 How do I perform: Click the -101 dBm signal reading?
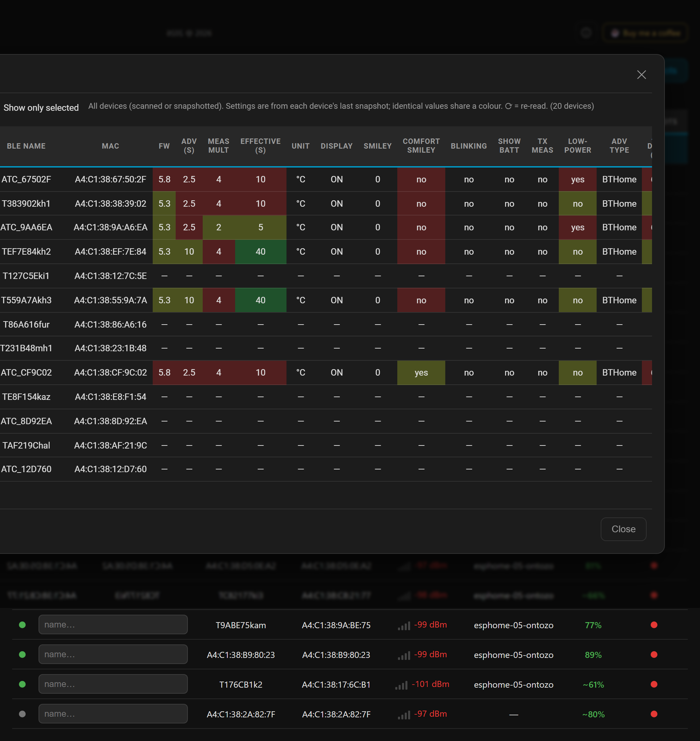click(x=431, y=684)
